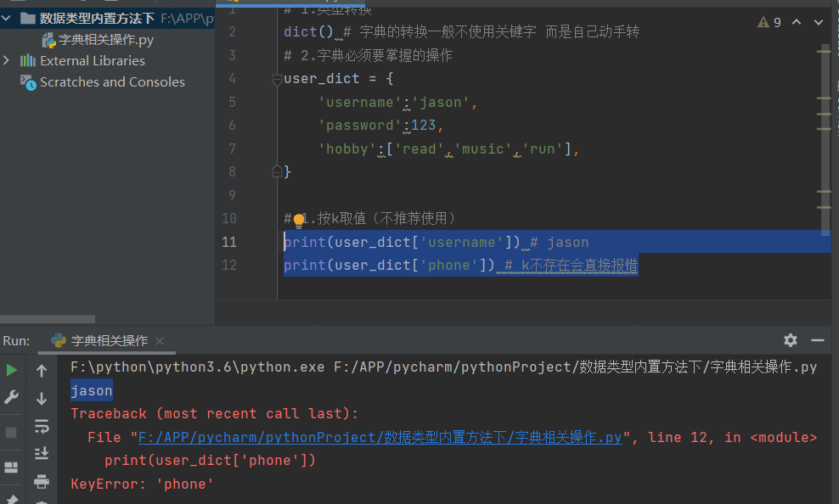Click line number 12 in gutter
This screenshot has height=504, width=839.
229,265
